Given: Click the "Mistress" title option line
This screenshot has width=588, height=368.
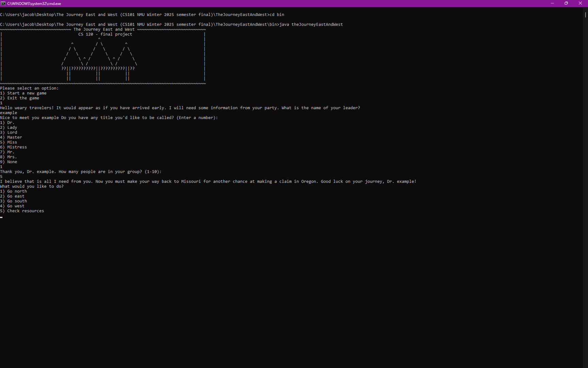Looking at the screenshot, I should point(14,147).
